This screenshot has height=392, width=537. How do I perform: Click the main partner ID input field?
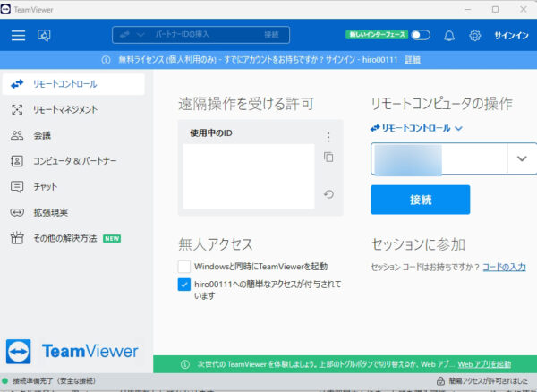pyautogui.click(x=439, y=158)
